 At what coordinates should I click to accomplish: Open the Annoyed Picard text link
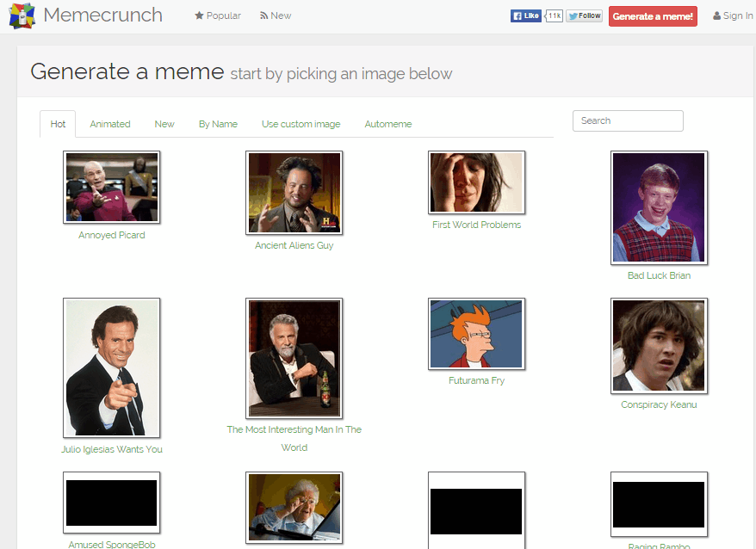point(111,235)
